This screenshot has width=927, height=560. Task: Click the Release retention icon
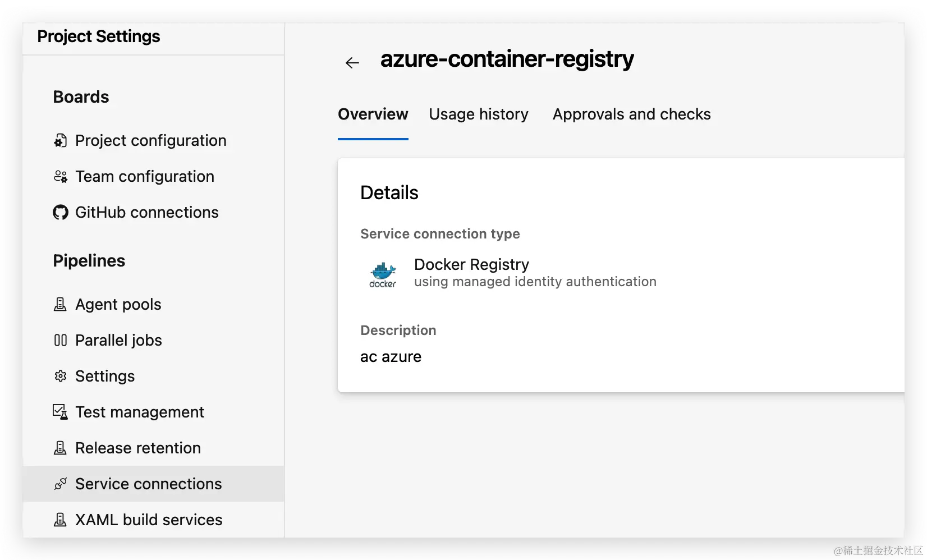point(60,448)
